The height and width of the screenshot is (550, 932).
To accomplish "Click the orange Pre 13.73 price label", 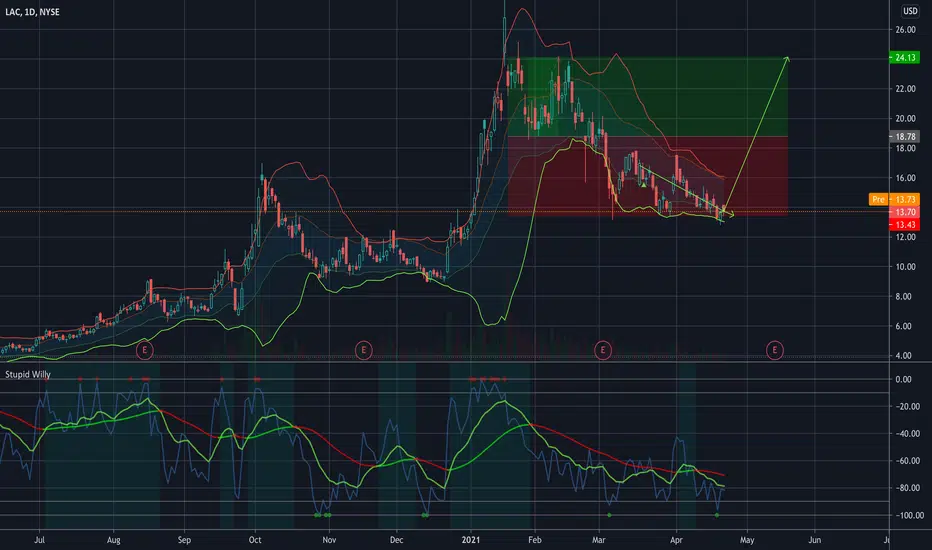I will (x=894, y=200).
